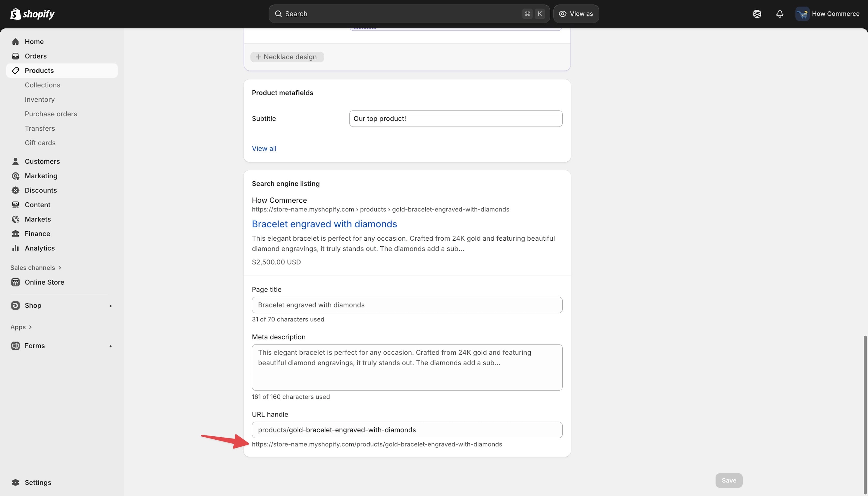Open the Sidekick assistant icon
This screenshot has height=496, width=868.
(x=757, y=14)
